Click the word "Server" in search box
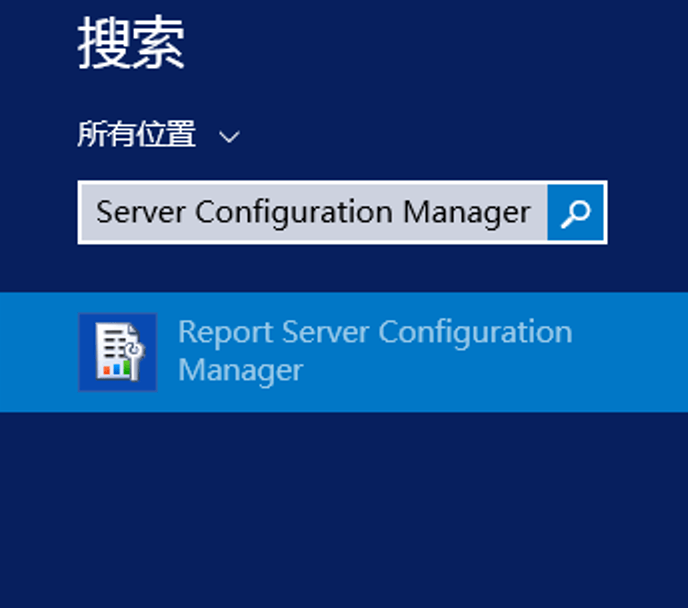688x608 pixels. point(140,213)
